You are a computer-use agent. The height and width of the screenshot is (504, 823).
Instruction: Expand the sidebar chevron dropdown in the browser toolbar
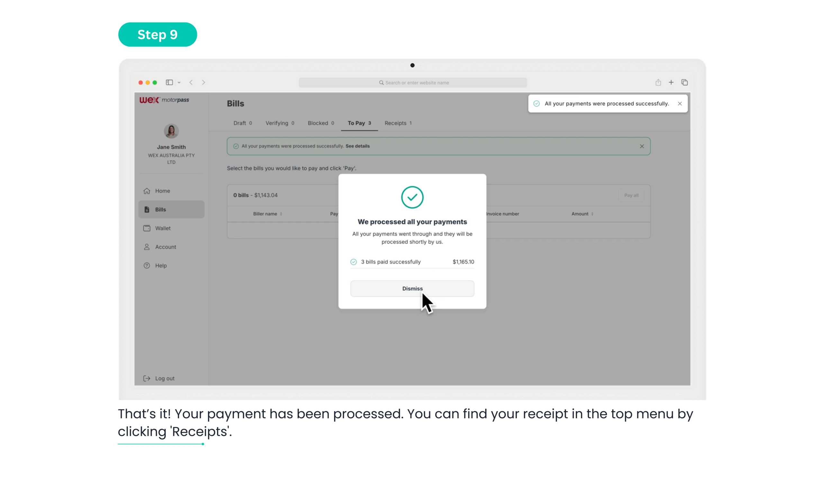[179, 83]
